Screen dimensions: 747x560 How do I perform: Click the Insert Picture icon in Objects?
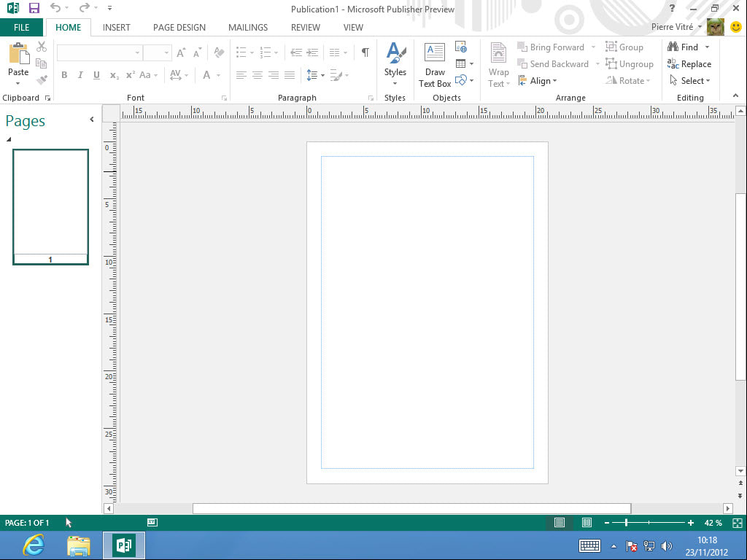(x=461, y=46)
